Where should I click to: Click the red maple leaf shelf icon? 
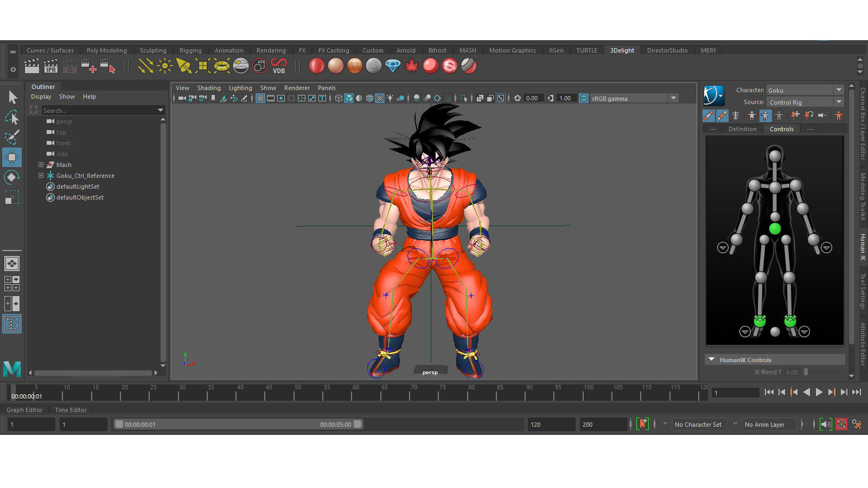[412, 66]
